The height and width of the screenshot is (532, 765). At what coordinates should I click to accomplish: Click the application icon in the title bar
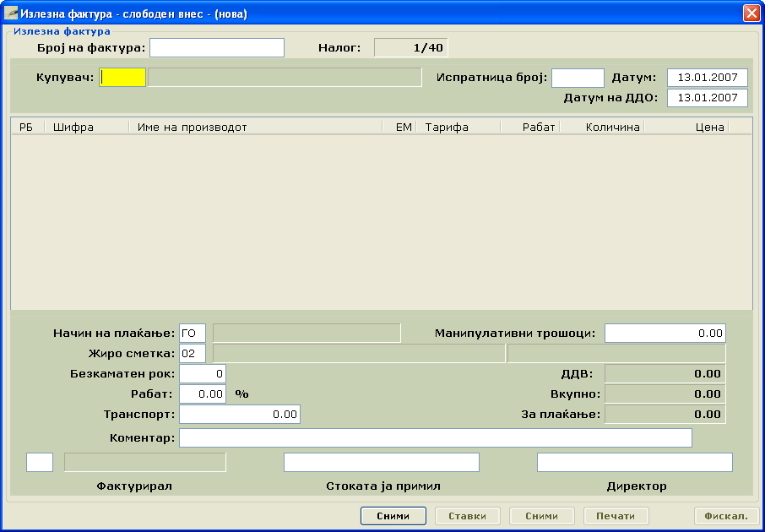click(x=12, y=14)
